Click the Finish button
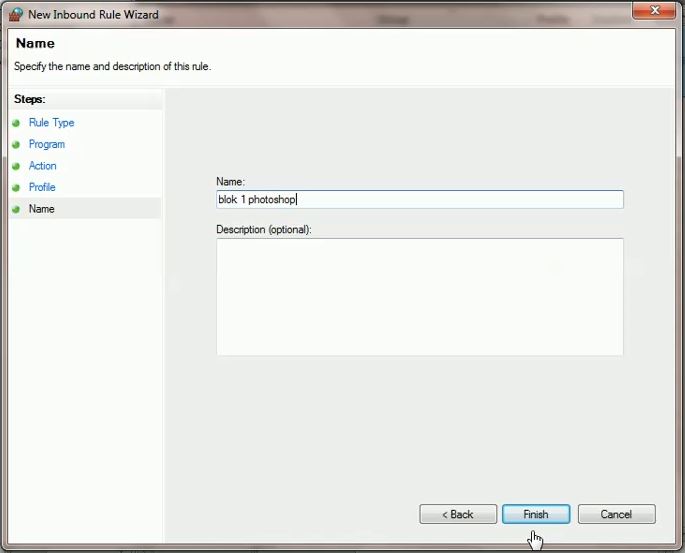 (536, 514)
